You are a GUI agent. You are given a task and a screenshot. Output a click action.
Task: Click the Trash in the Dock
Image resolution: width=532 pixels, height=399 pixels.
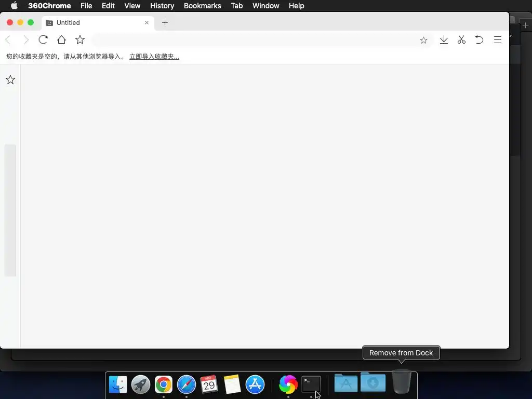click(x=402, y=382)
